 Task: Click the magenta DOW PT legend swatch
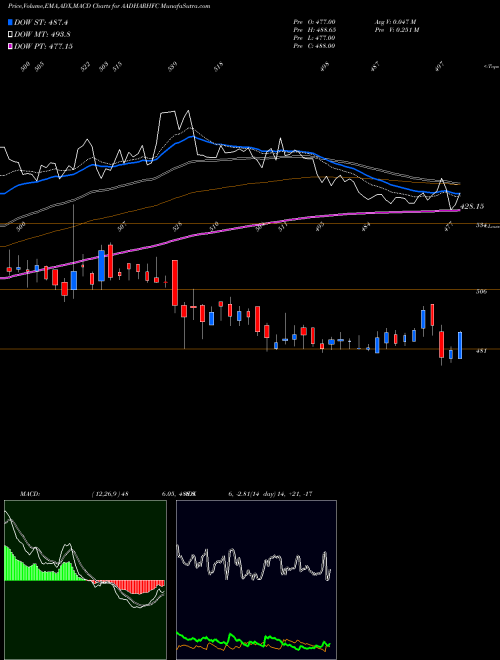coord(11,46)
